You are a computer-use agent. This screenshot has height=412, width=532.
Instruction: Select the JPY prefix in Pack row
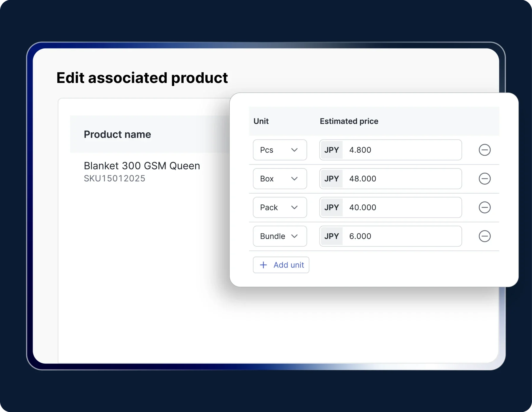[x=331, y=207]
